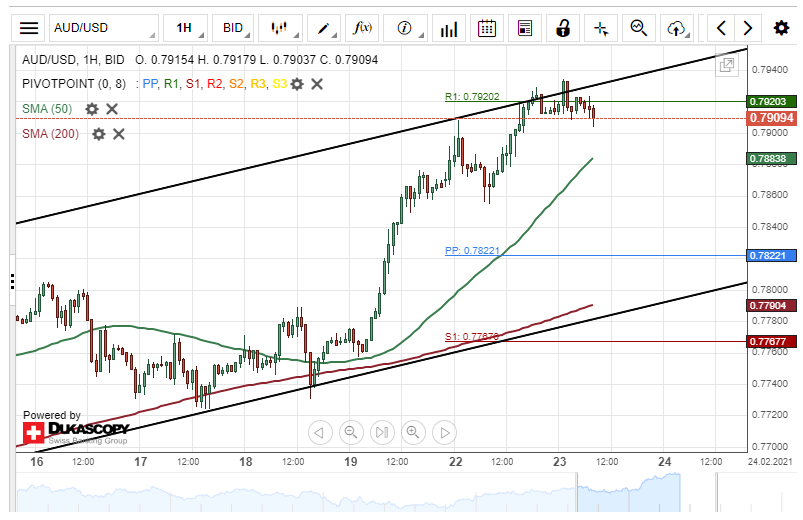Remove the SMA (200) indicator
Viewport: 803px width, 520px height.
pyautogui.click(x=118, y=134)
